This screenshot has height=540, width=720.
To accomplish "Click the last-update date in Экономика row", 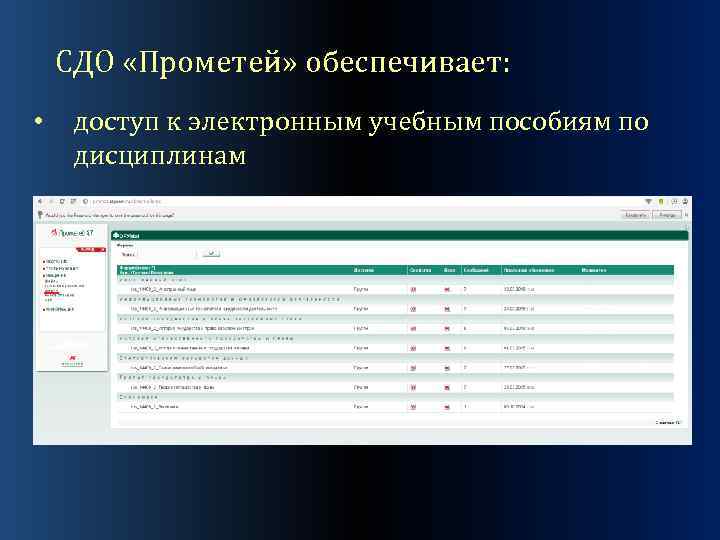I will (519, 407).
